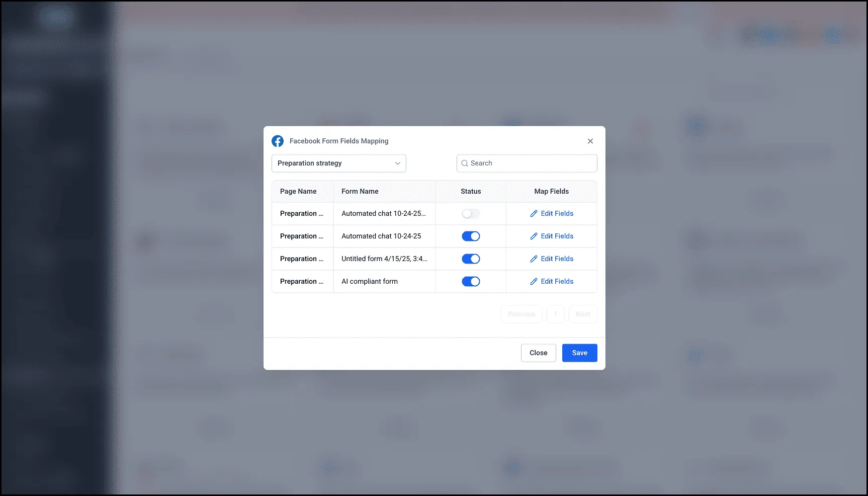Click the Facebook logo icon in dialog header

click(x=278, y=141)
